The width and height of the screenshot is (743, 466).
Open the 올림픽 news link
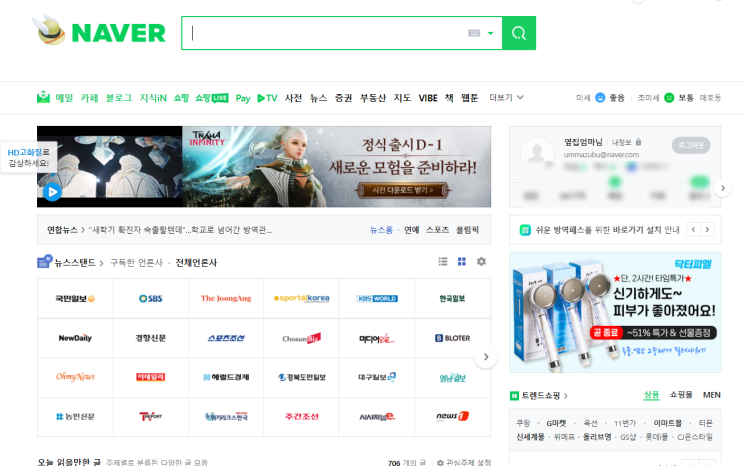467,230
